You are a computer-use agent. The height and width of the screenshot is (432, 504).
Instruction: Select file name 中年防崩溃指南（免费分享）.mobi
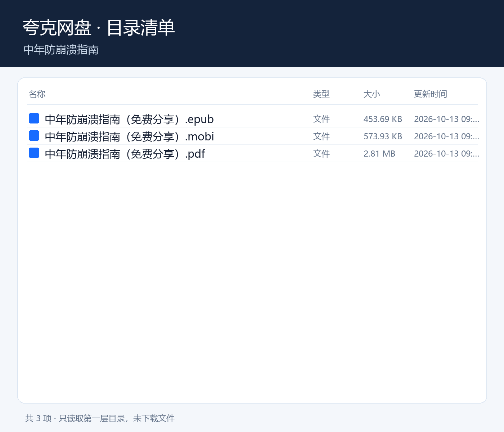[x=129, y=136]
